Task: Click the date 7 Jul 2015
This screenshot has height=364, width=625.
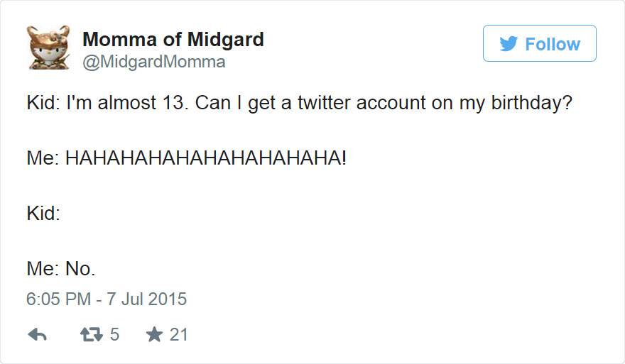Action: 146,299
